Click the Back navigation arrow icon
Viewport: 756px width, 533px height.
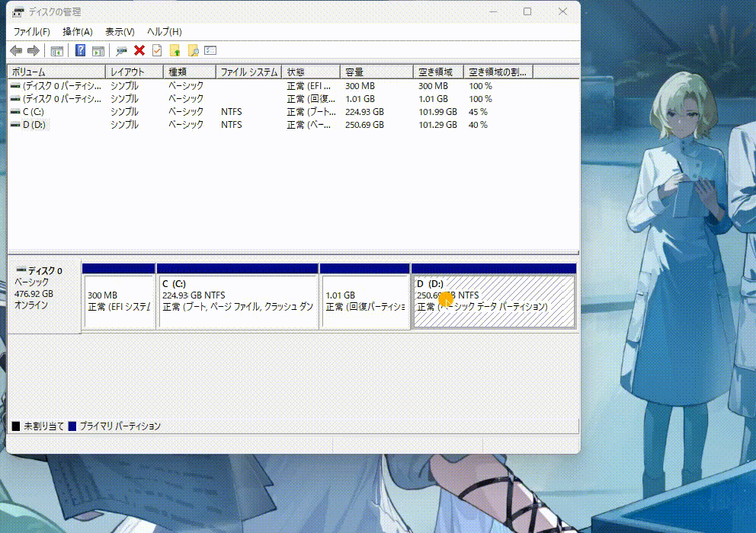(16, 50)
